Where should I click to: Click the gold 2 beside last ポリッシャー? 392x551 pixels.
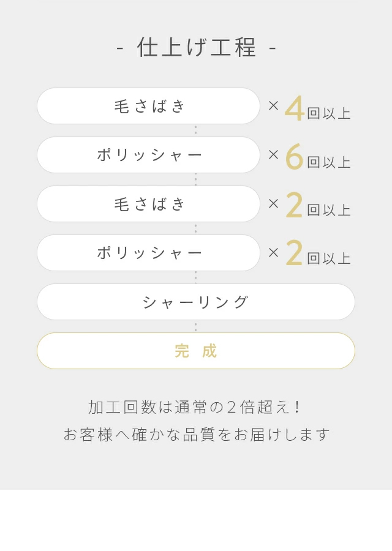click(x=295, y=253)
